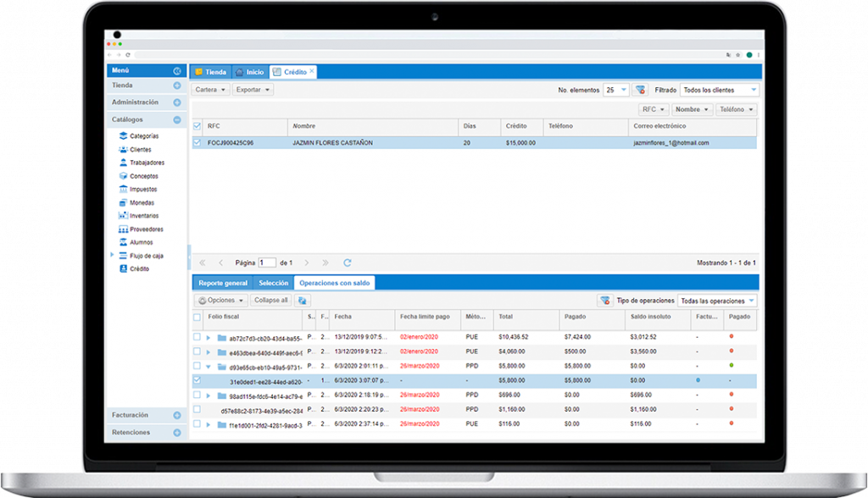Switch to the Tienda tab
The image size is (868, 498).
point(210,72)
